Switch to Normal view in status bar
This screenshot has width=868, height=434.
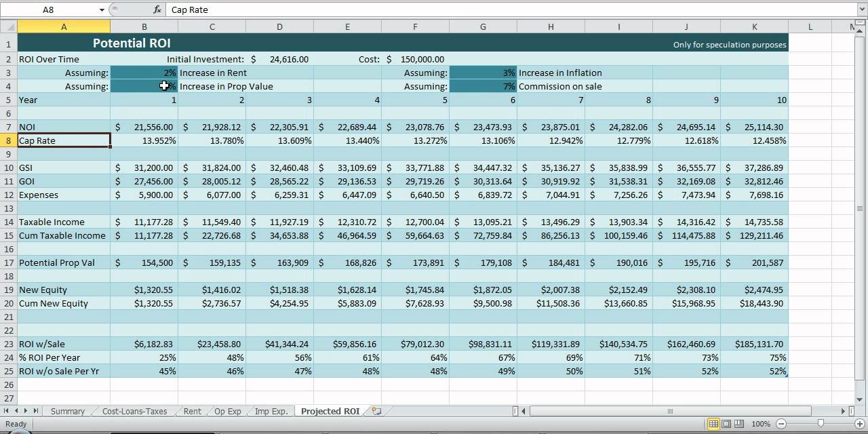click(713, 424)
